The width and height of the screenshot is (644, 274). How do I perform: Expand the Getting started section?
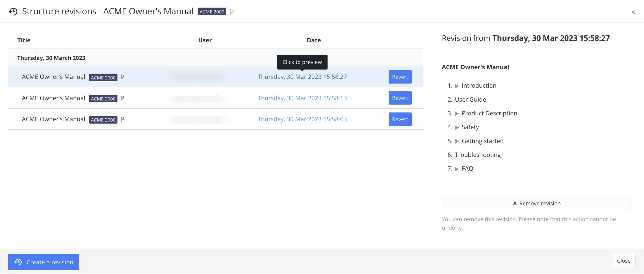pos(457,141)
